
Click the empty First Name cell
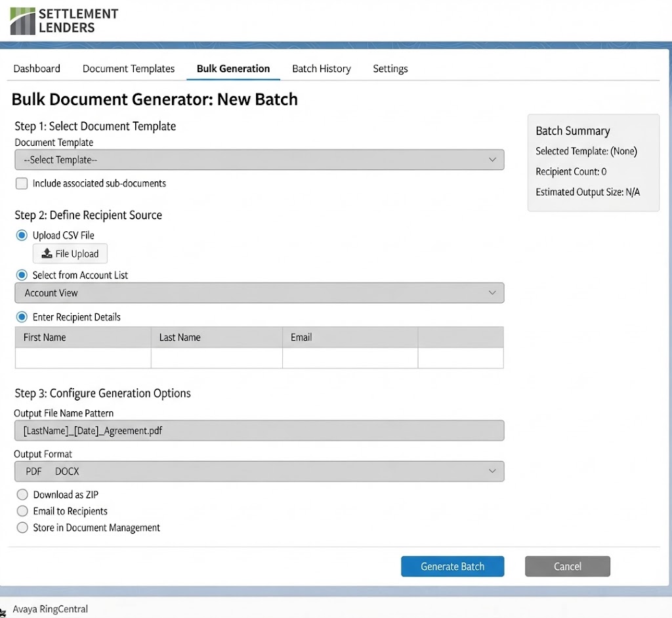[83, 358]
